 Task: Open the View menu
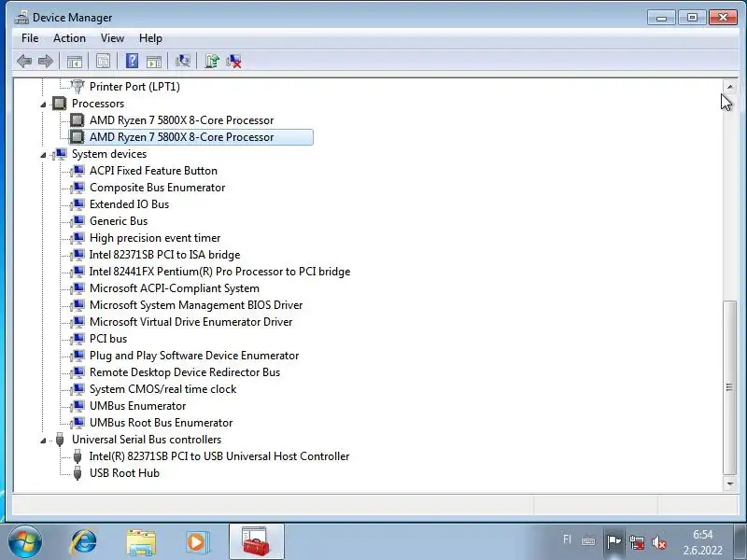[112, 38]
